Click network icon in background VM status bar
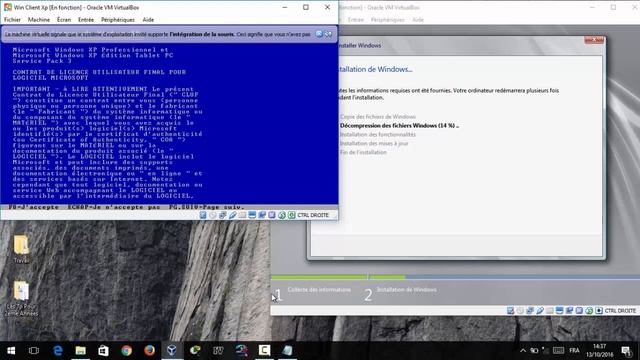The image size is (640, 360). point(530,311)
